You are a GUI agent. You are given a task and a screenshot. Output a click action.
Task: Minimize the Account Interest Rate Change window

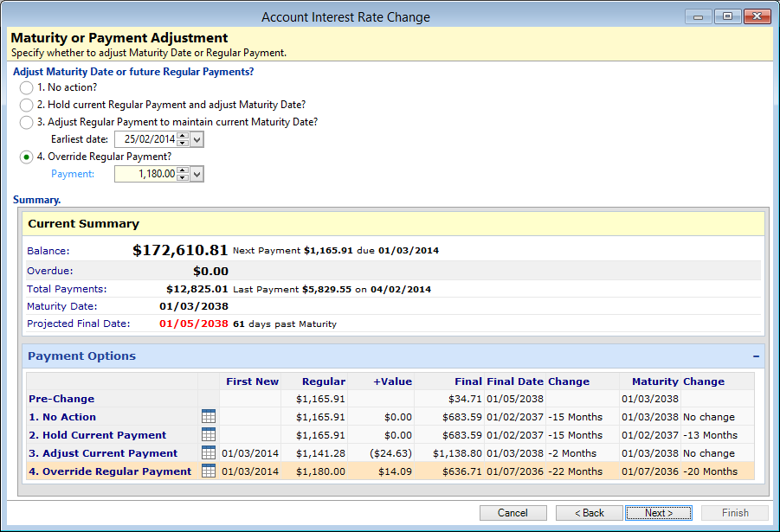698,16
